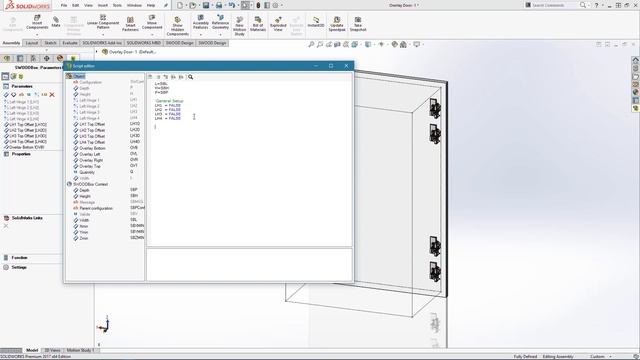Click Show Hidden Components
The height and width of the screenshot is (360, 640).
[x=178, y=26]
